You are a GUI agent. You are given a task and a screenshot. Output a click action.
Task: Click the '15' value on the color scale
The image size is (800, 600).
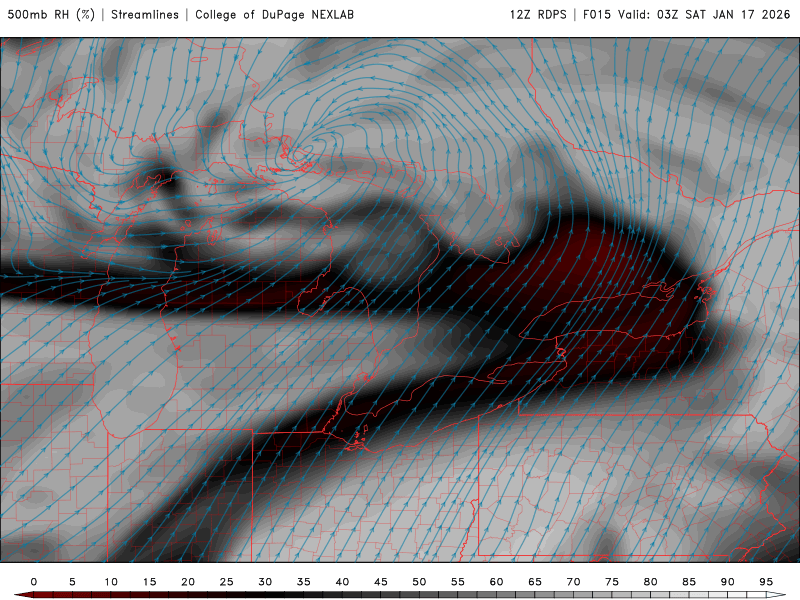pyautogui.click(x=149, y=582)
